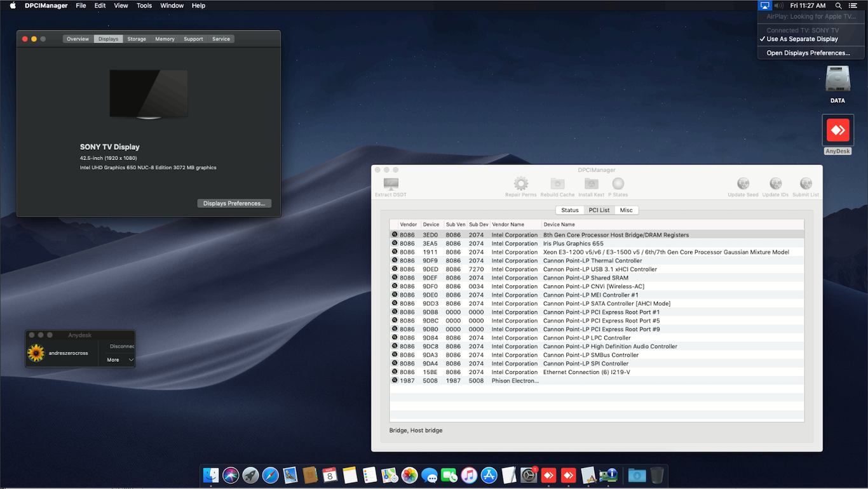Viewport: 868px width, 489px height.
Task: Click the Update Seed globe icon
Action: pyautogui.click(x=743, y=184)
